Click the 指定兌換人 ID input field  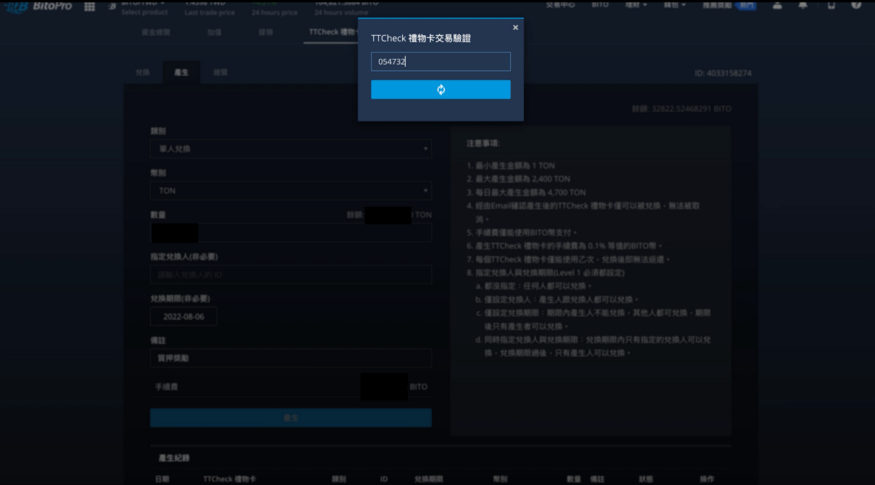(291, 275)
